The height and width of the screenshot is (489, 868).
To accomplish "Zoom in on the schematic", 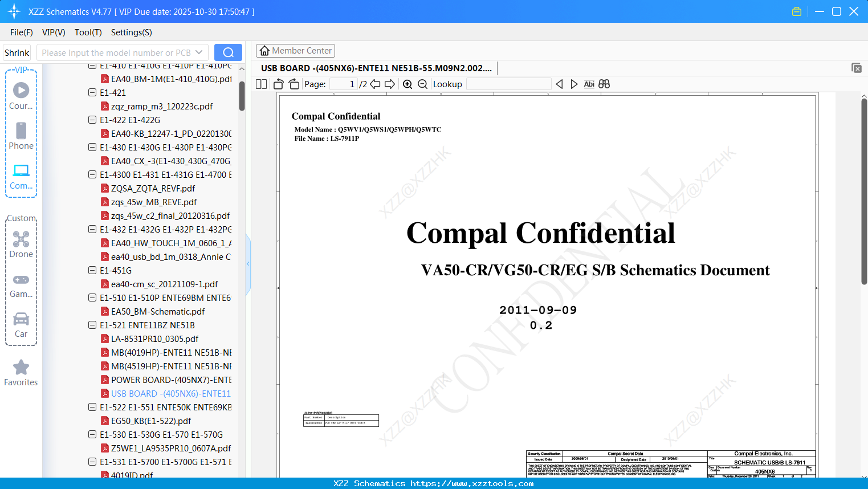I will [x=407, y=84].
